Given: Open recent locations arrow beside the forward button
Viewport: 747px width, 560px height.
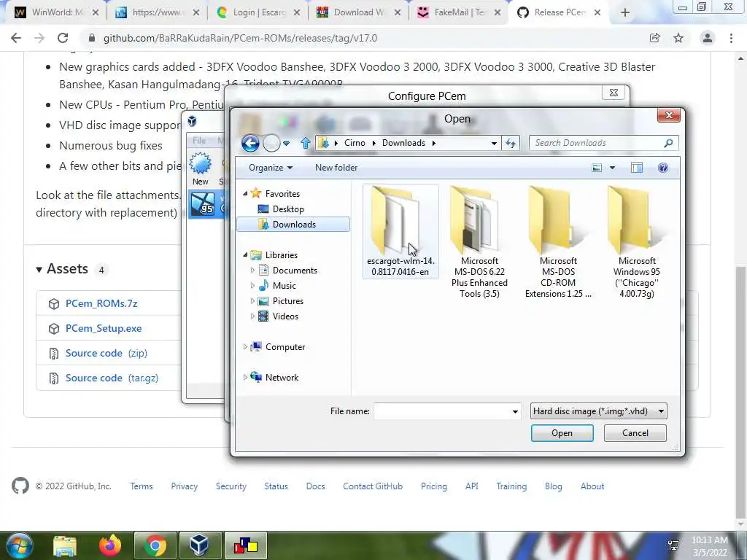Looking at the screenshot, I should [x=286, y=144].
